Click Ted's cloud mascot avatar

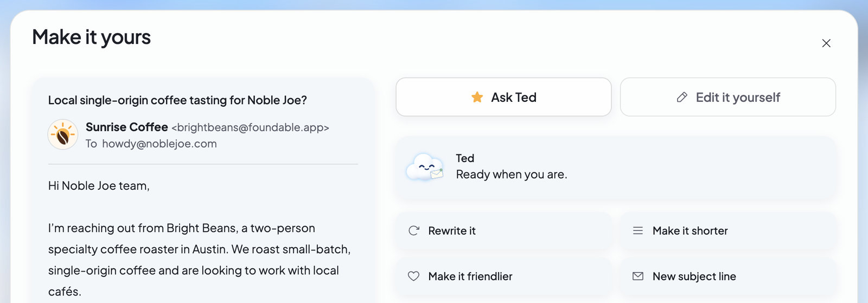pos(425,166)
